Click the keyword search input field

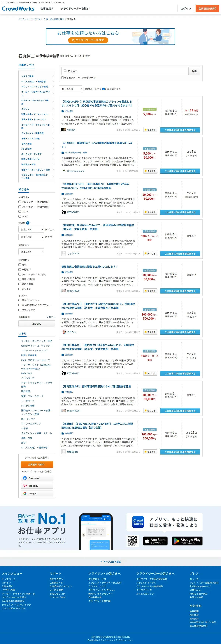(125, 71)
